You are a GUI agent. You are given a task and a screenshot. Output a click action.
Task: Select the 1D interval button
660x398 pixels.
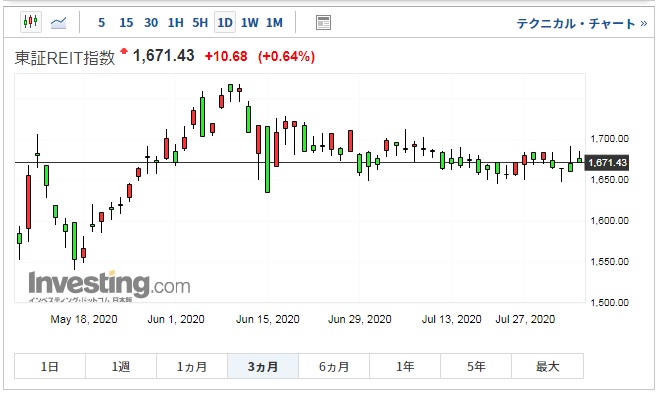(x=225, y=23)
